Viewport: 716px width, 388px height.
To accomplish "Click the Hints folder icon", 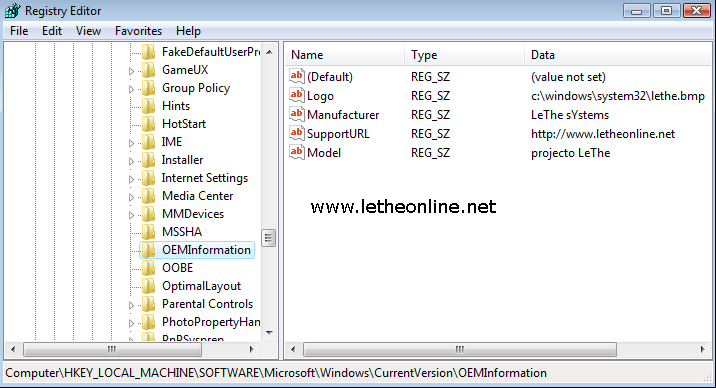I will [x=148, y=106].
